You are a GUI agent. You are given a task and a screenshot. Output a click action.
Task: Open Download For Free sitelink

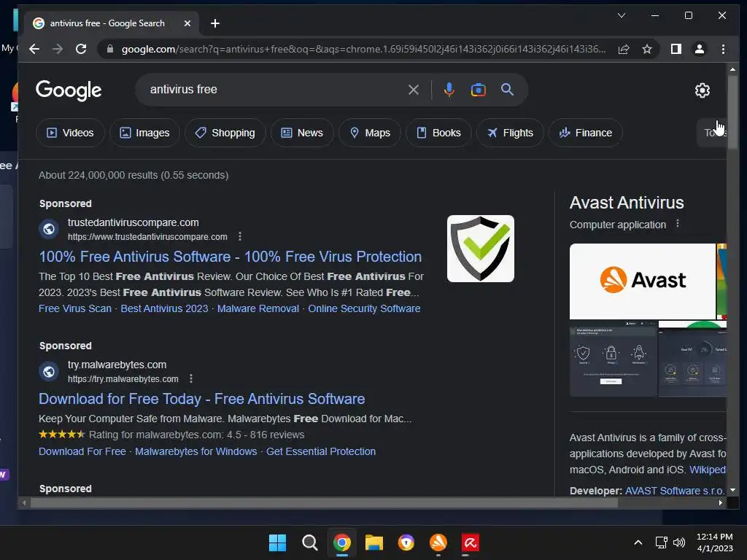tap(82, 451)
